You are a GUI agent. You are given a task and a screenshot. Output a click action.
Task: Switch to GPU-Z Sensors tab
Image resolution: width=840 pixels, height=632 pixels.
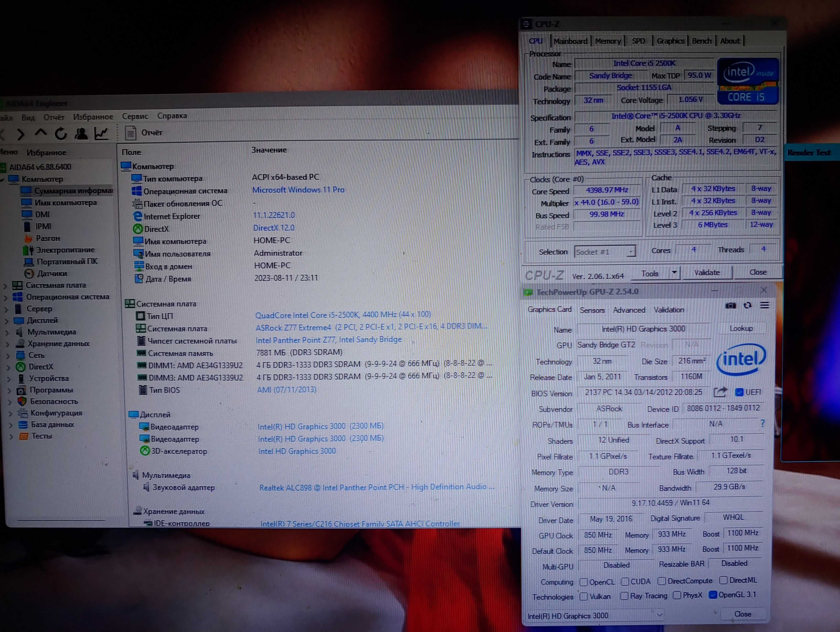tap(592, 310)
